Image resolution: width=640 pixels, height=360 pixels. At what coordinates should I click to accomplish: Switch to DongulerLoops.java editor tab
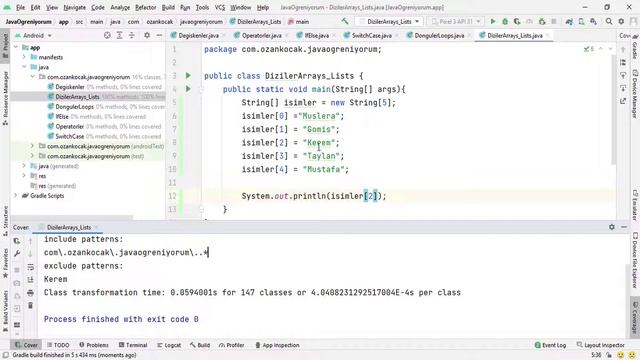[438, 36]
